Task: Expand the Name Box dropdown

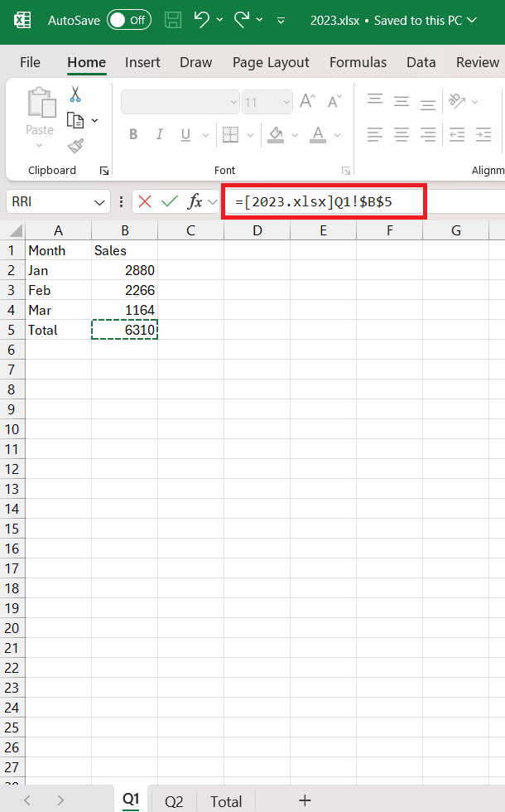Action: (x=99, y=202)
